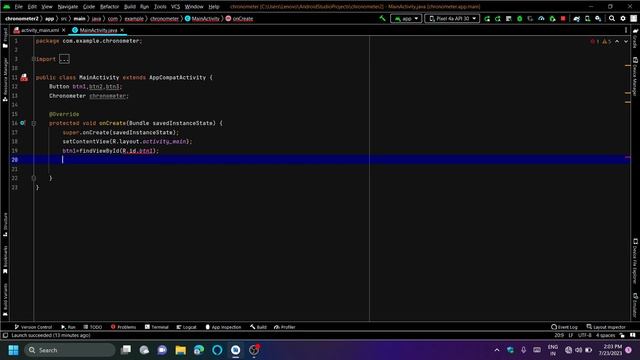Screen dimensions: 640x360
Task: Open the Profiler panel
Action: (x=284, y=327)
